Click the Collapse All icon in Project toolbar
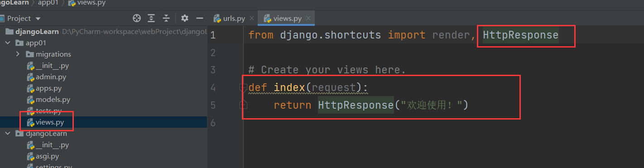Screen dimensions: 644x168 pos(166,18)
